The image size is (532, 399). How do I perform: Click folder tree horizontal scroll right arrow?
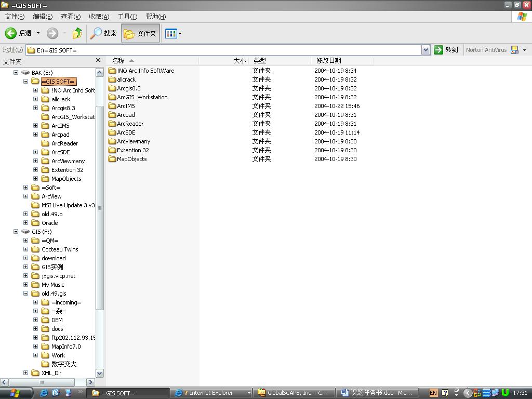[90, 382]
